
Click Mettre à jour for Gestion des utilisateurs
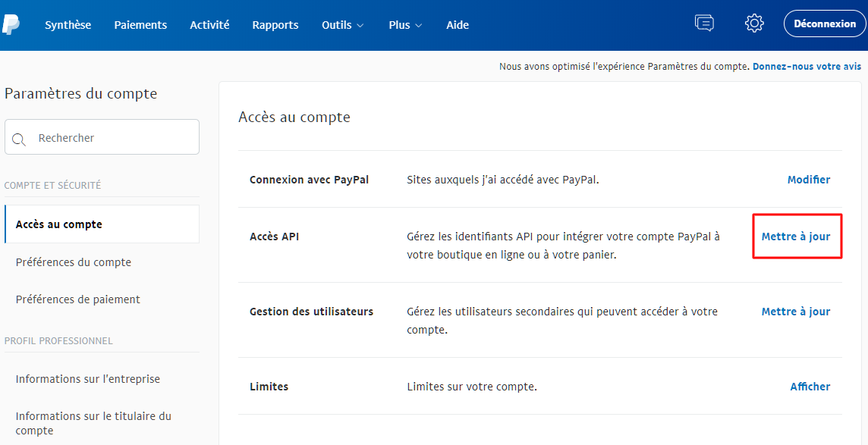pos(795,311)
